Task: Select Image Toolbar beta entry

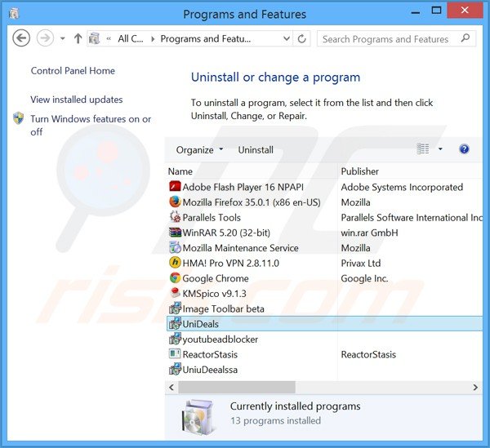Action: (324, 308)
